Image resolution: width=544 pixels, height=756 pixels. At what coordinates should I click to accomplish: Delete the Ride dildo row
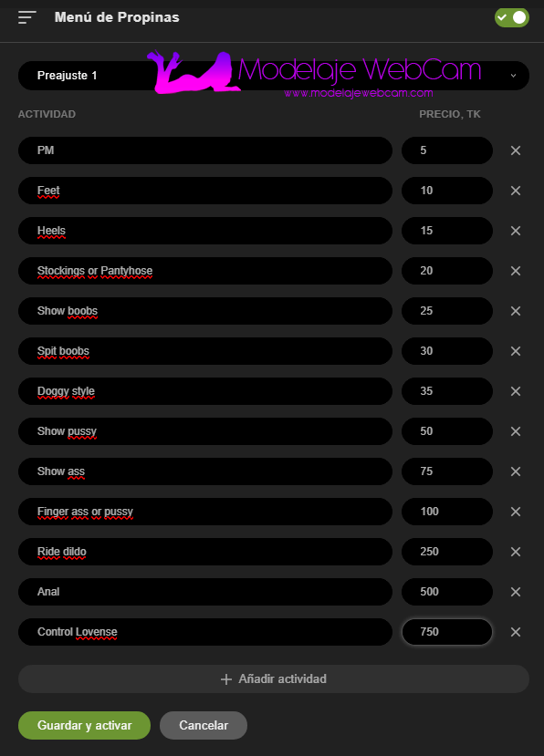pos(516,552)
